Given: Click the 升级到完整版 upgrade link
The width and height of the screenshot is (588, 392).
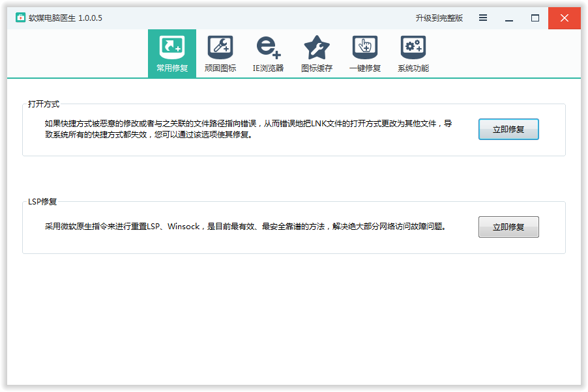Looking at the screenshot, I should click(x=439, y=18).
